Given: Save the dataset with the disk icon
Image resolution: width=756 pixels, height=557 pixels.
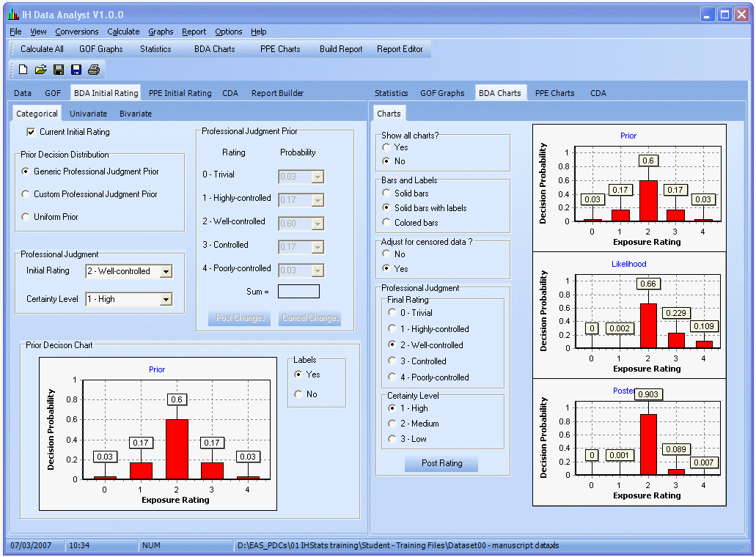Looking at the screenshot, I should [59, 70].
